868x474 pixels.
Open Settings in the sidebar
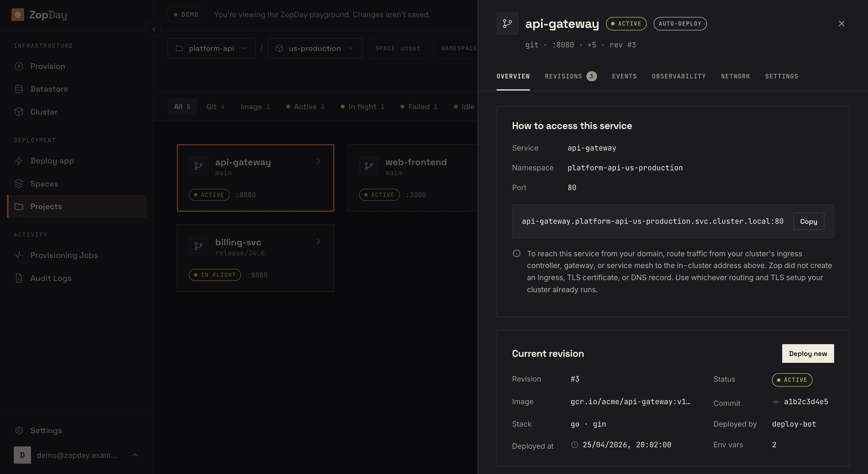point(76,431)
